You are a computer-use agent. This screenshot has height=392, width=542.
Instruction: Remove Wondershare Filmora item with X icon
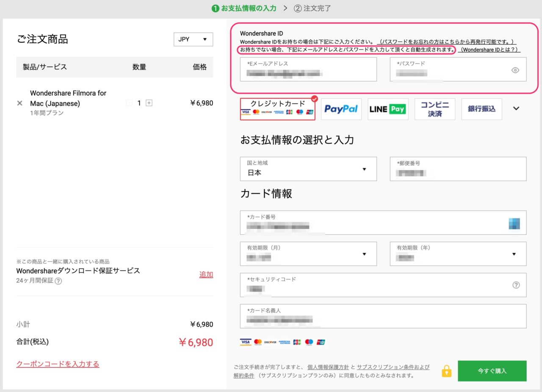[x=19, y=103]
